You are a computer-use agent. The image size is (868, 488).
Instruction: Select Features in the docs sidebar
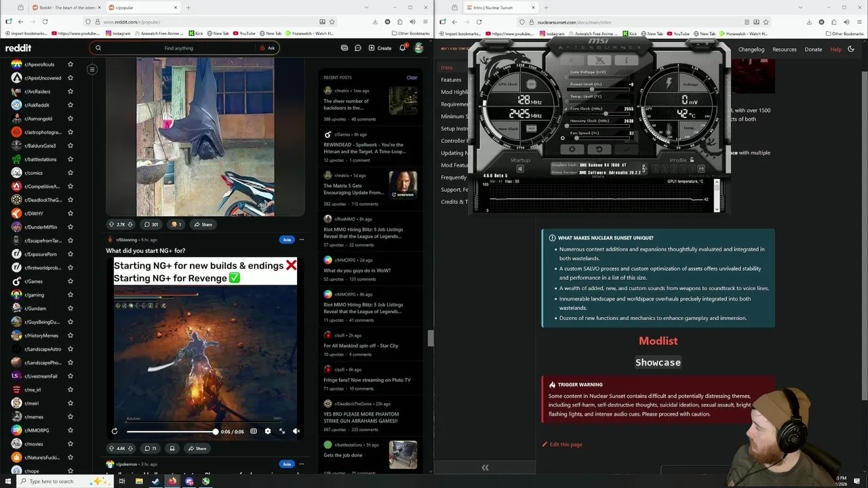451,80
